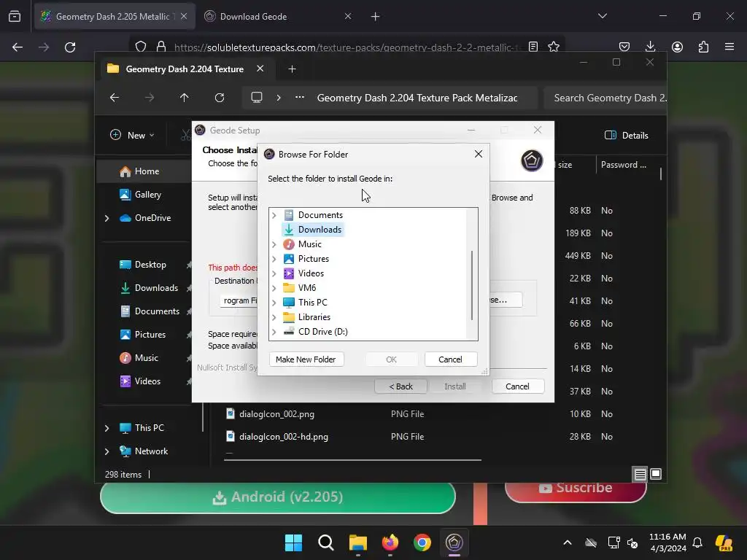Select Pictures folder icon in dialog tree
The height and width of the screenshot is (560, 747).
pyautogui.click(x=289, y=259)
